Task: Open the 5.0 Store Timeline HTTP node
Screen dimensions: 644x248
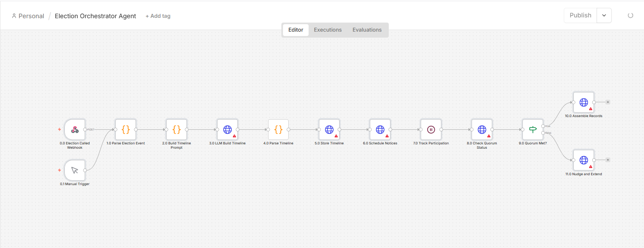Action: [x=329, y=130]
